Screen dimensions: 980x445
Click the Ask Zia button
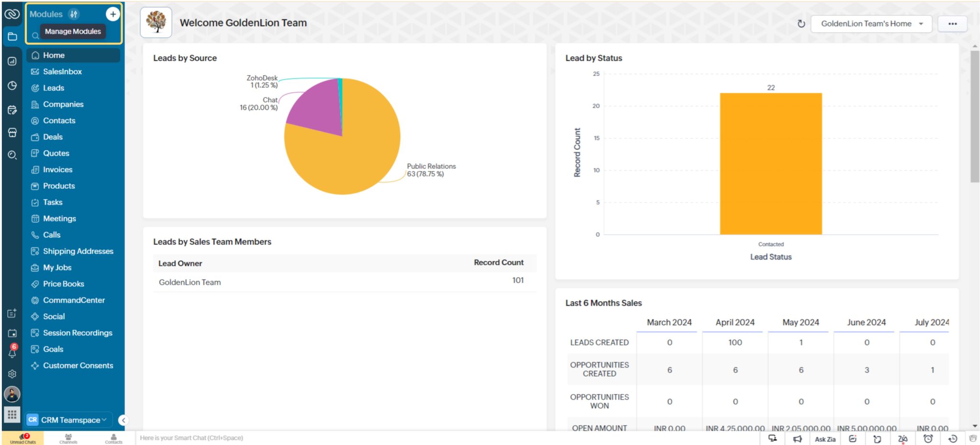pyautogui.click(x=825, y=438)
